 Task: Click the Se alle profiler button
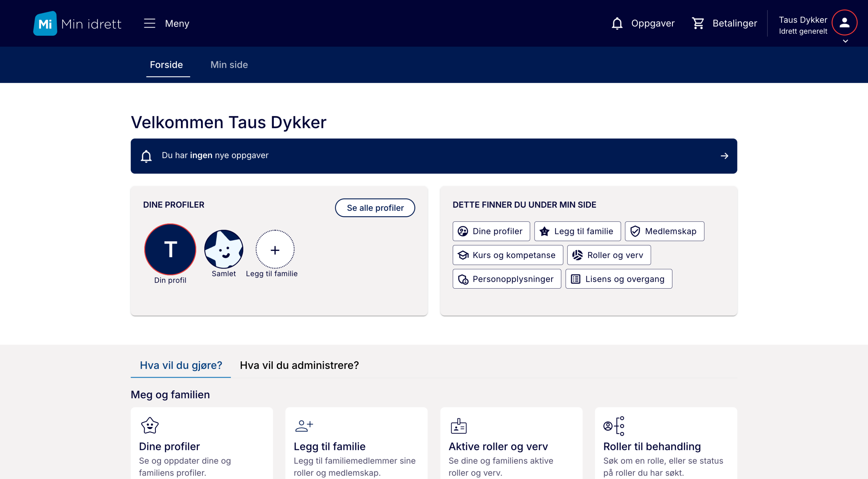[375, 208]
